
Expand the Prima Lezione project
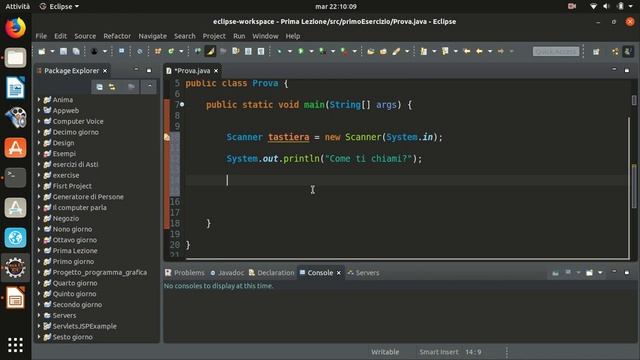coord(39,251)
